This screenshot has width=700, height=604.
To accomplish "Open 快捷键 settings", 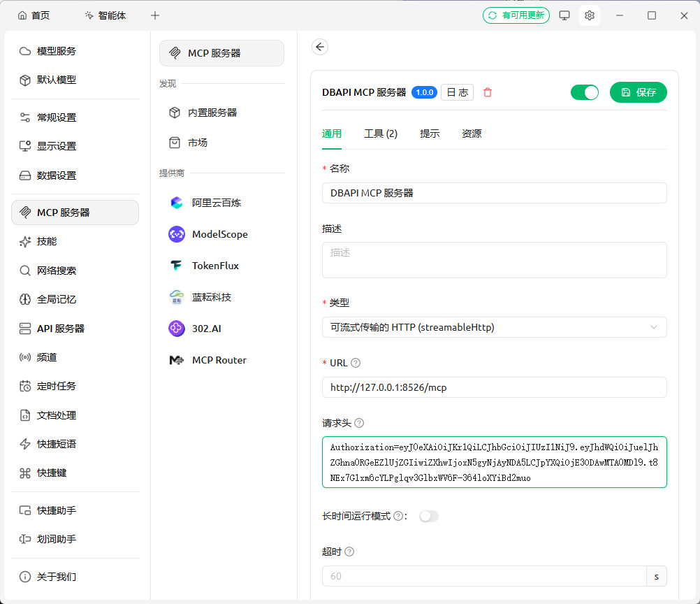I will pos(75,473).
